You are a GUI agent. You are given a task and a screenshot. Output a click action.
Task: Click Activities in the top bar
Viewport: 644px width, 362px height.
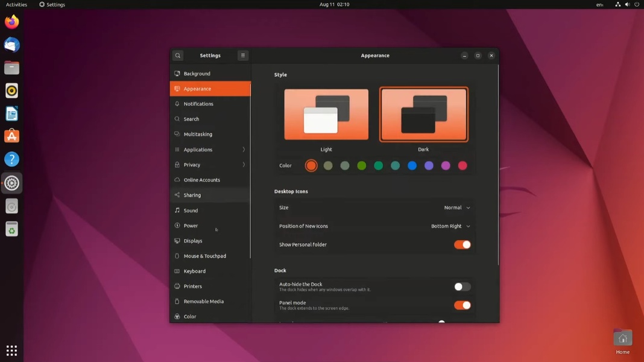coord(16,4)
